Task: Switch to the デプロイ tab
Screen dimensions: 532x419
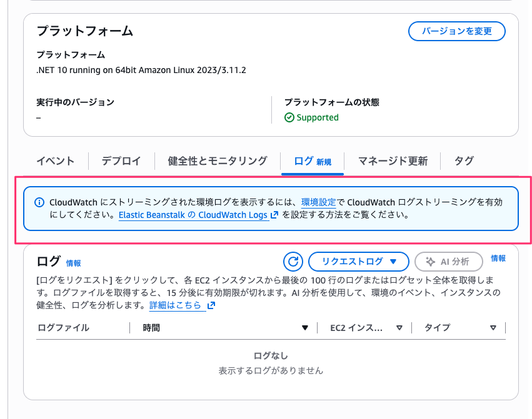Action: [x=121, y=160]
